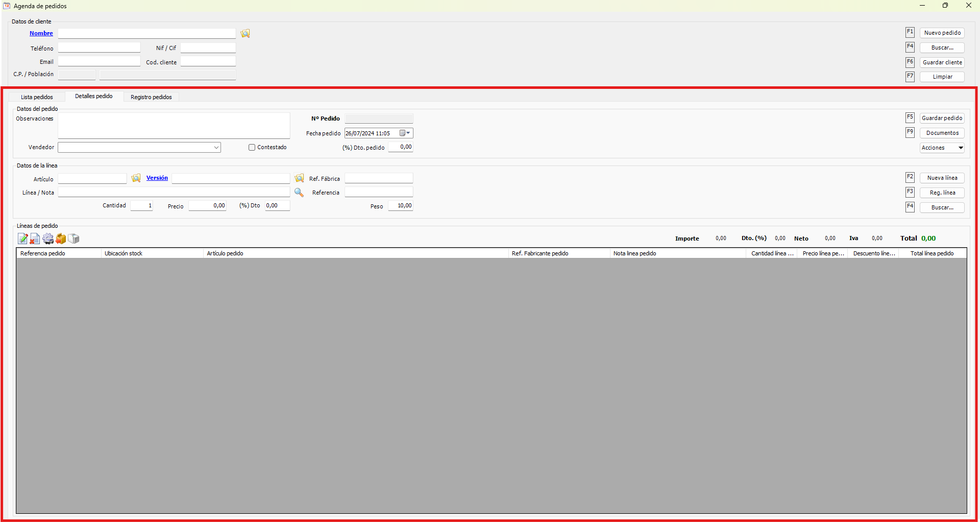This screenshot has width=980, height=522.
Task: Click the box with orange arrow icon
Action: (x=61, y=239)
